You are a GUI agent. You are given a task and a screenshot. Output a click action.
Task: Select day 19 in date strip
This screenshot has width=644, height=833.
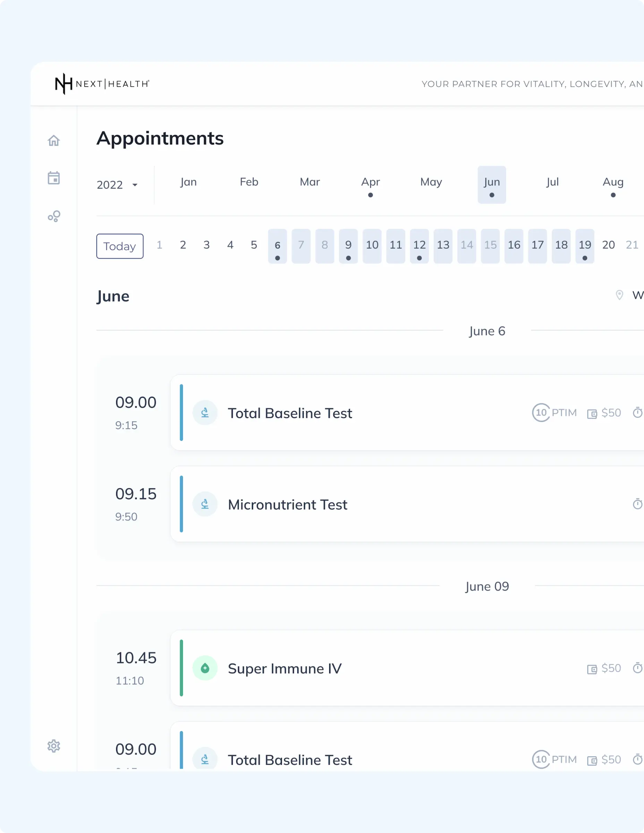pyautogui.click(x=585, y=246)
